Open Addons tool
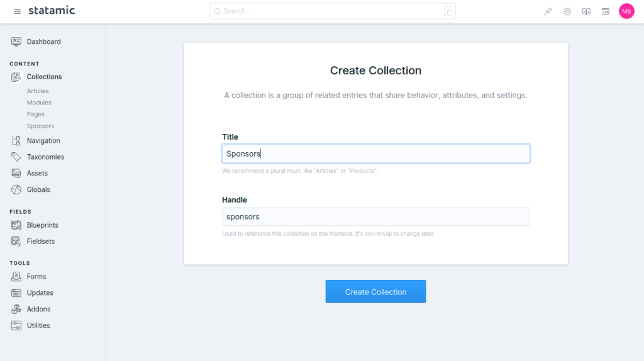This screenshot has height=361, width=644. (x=38, y=309)
